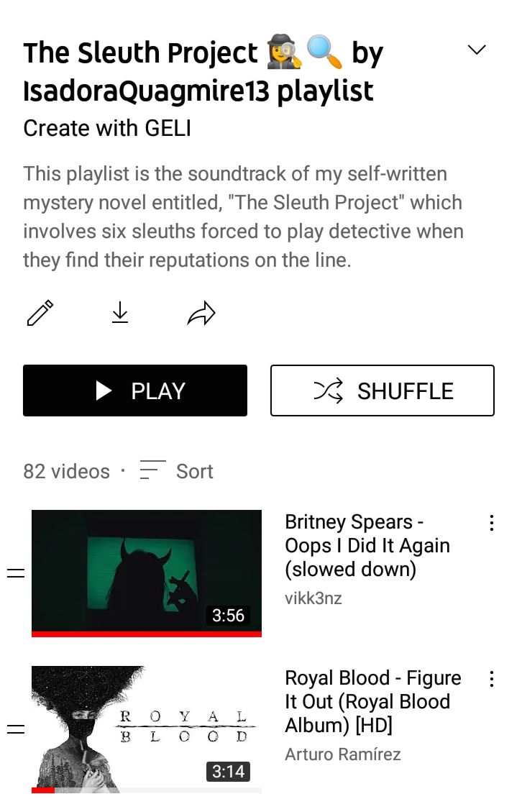Tap the pencil edit playlist icon
This screenshot has height=812, width=517.
point(40,313)
